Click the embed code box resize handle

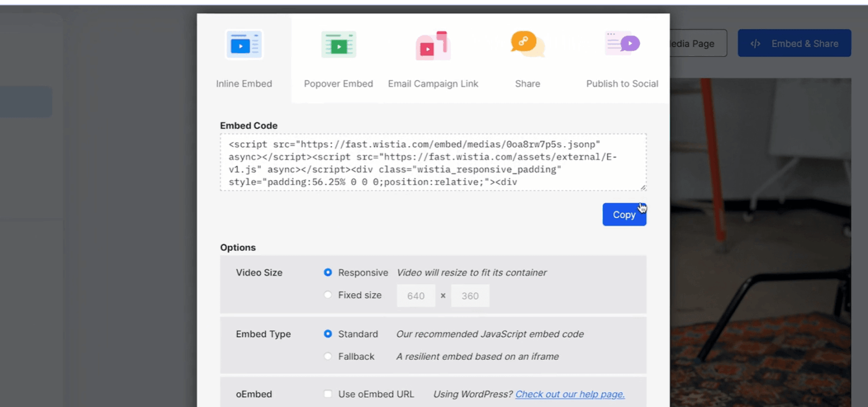point(643,188)
